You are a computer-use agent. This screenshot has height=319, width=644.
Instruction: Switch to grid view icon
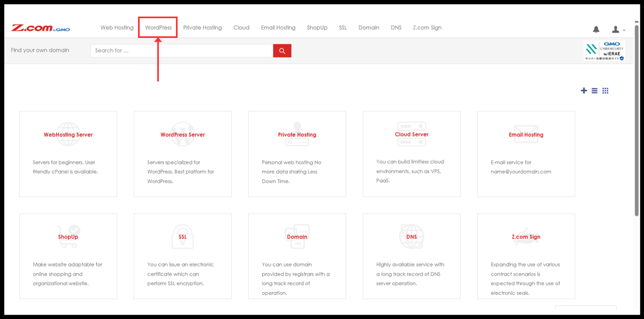[x=605, y=91]
